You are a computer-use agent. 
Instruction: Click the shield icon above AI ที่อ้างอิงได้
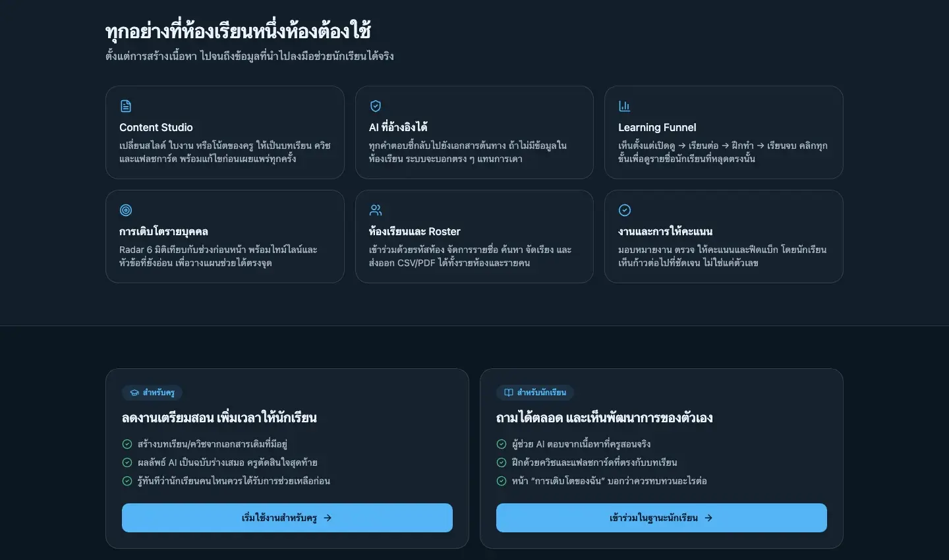376,106
